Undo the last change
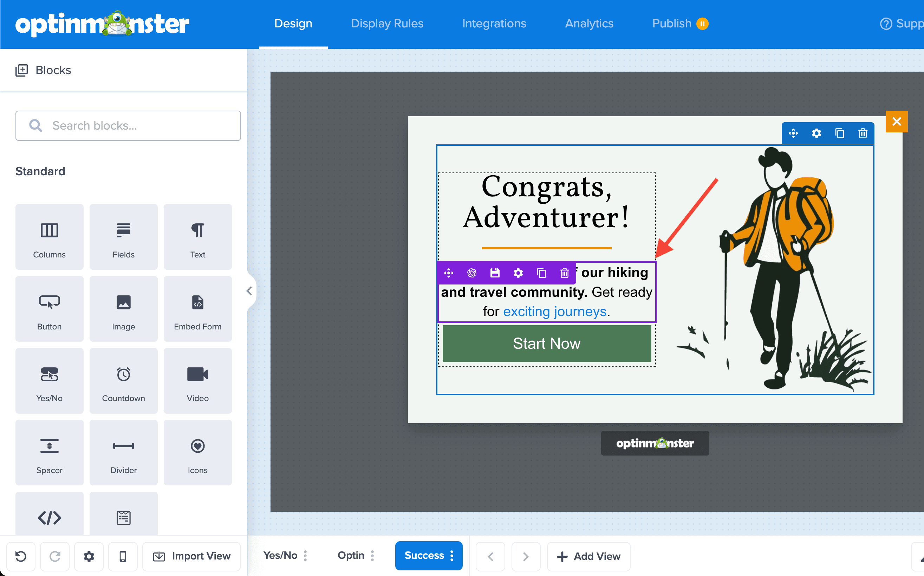924x576 pixels. pyautogui.click(x=21, y=556)
